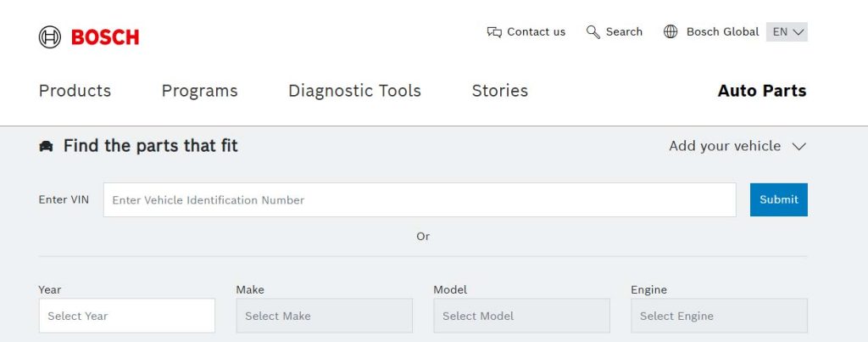868x342 pixels.
Task: Click the Bosch Global globe icon
Action: pyautogui.click(x=670, y=32)
